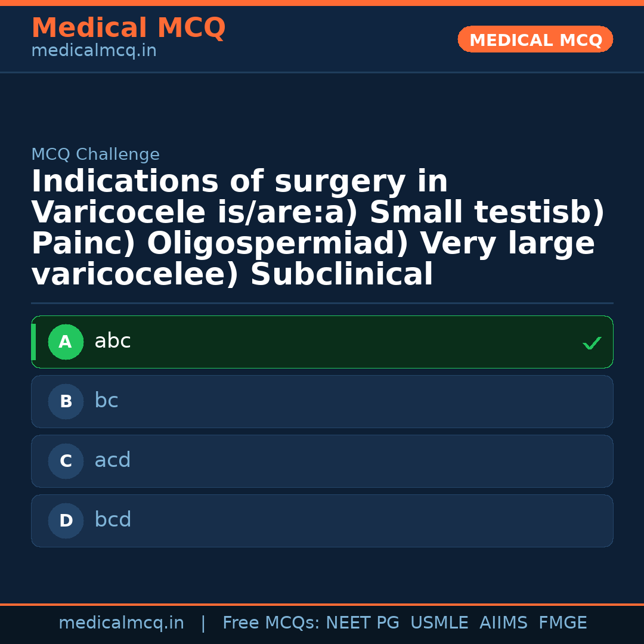Select answer option D labeled bcd
The width and height of the screenshot is (644, 644).
pyautogui.click(x=322, y=521)
